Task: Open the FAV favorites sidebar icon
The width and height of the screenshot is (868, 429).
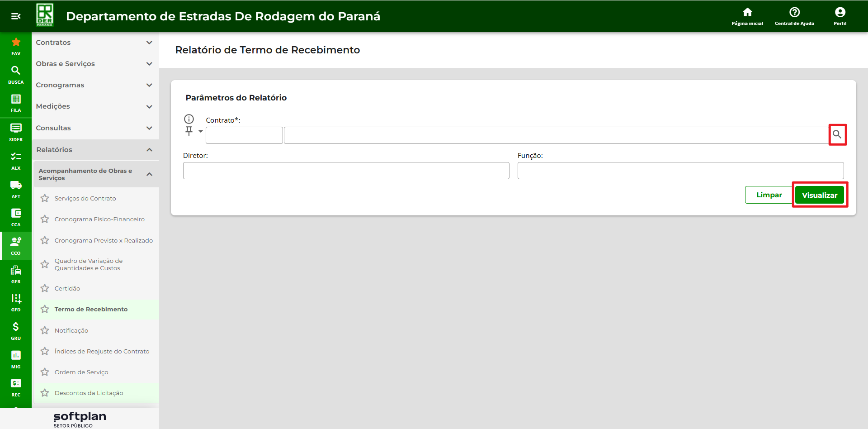Action: (16, 46)
